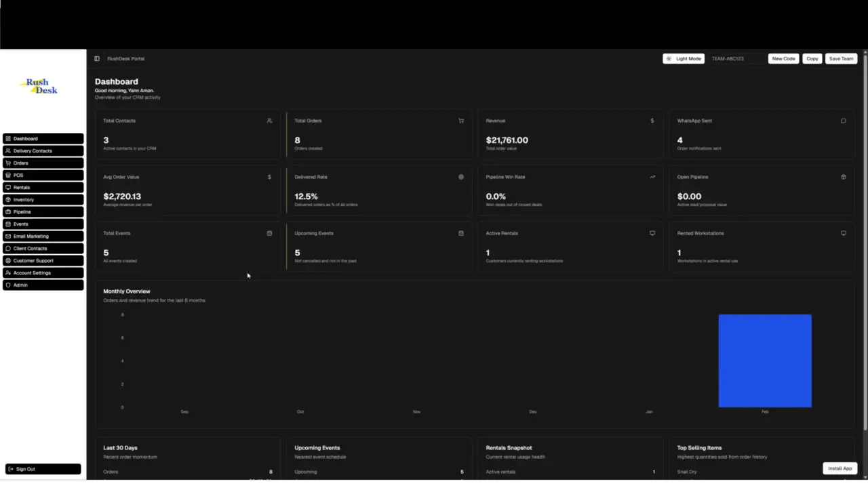Click the shopping cart icon on Total Orders card
The image size is (868, 488).
(x=461, y=121)
